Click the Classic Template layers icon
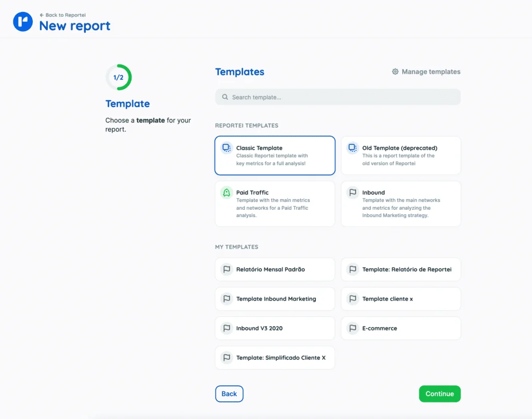 coord(227,148)
